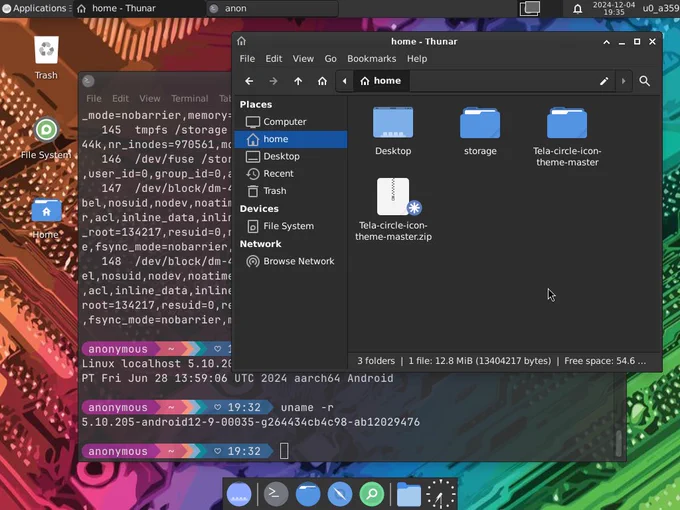Screen dimensions: 680x510
Task: Click the home icon in Thunar toolbar
Action: (322, 81)
